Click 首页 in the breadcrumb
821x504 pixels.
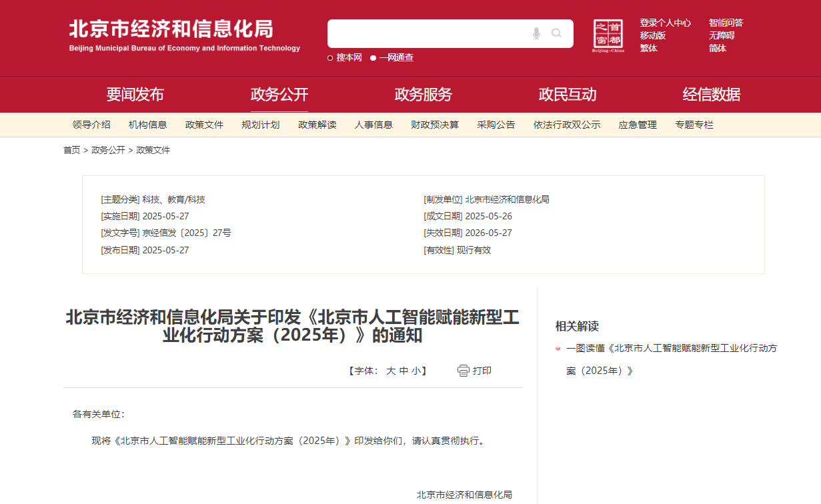[71, 150]
